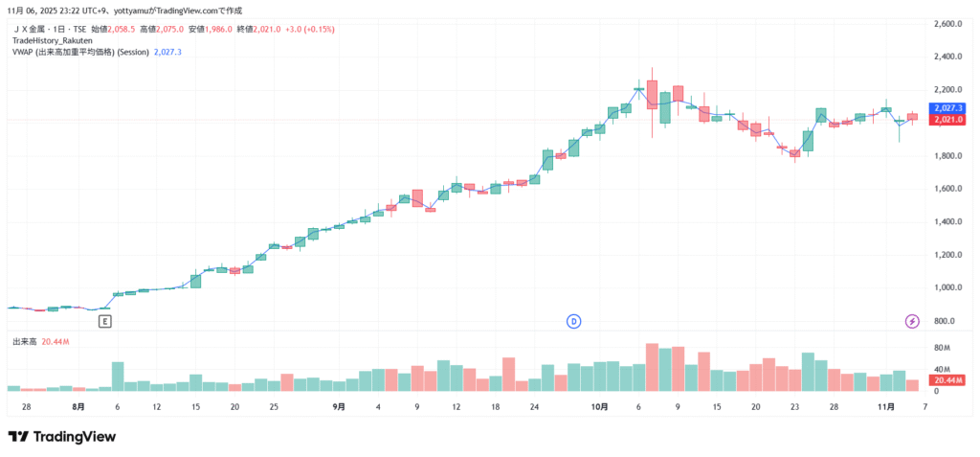Select the 出来高 volume indicator legend
This screenshot has height=457, width=980.
pyautogui.click(x=24, y=341)
